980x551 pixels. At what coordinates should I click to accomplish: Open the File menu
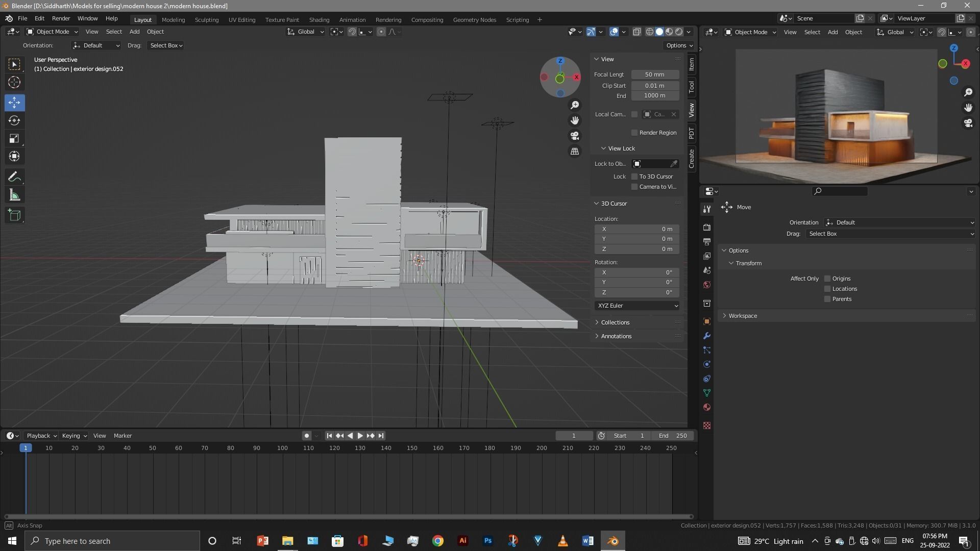pos(22,18)
